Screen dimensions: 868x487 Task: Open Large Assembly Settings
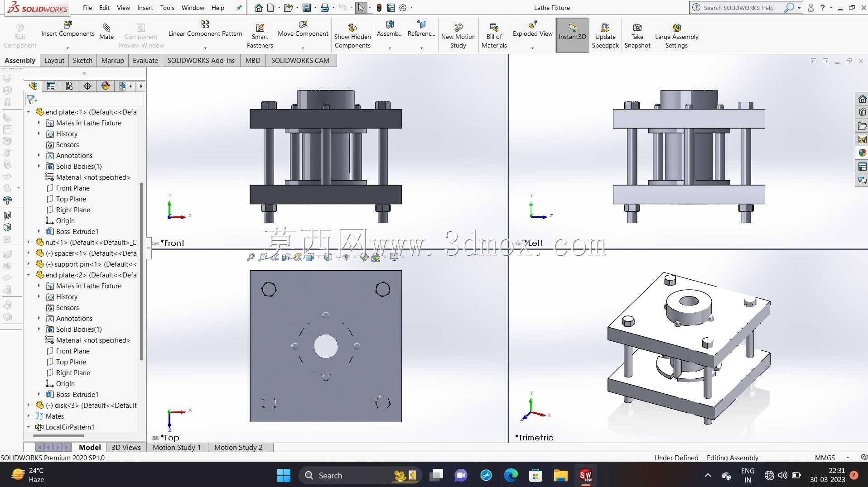coord(677,36)
